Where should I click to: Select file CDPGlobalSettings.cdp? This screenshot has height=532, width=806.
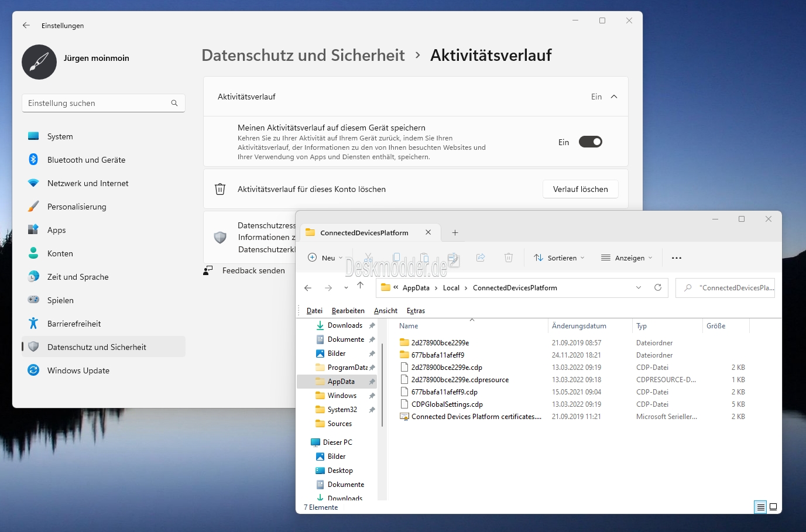click(x=447, y=404)
